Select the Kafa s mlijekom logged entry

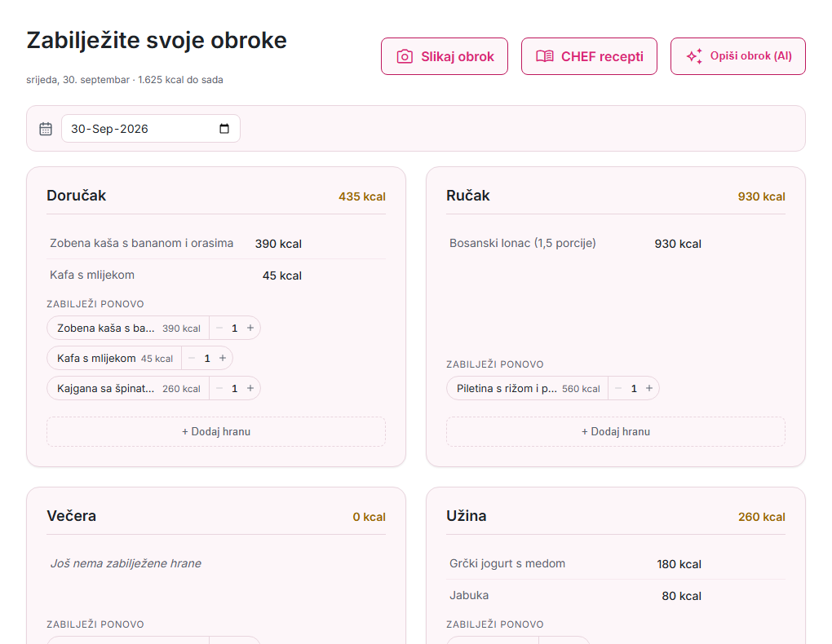click(x=216, y=276)
